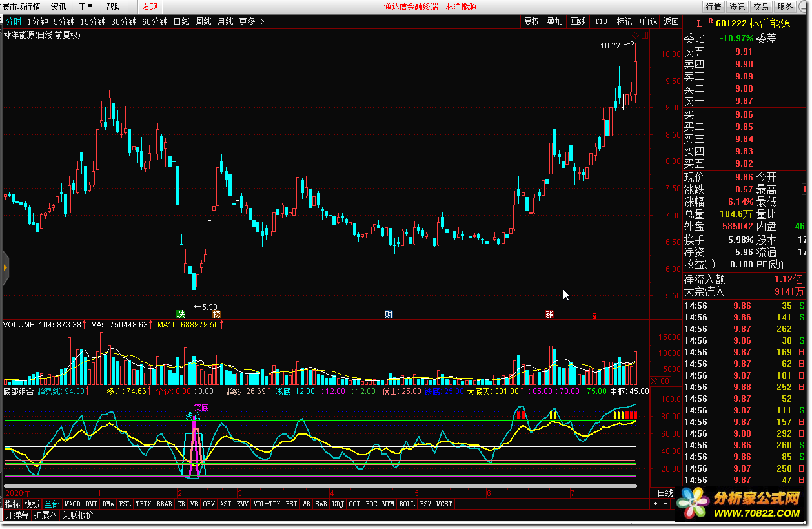Click the left-edge sidebar expand arrow
This screenshot has width=812, height=529.
point(5,267)
